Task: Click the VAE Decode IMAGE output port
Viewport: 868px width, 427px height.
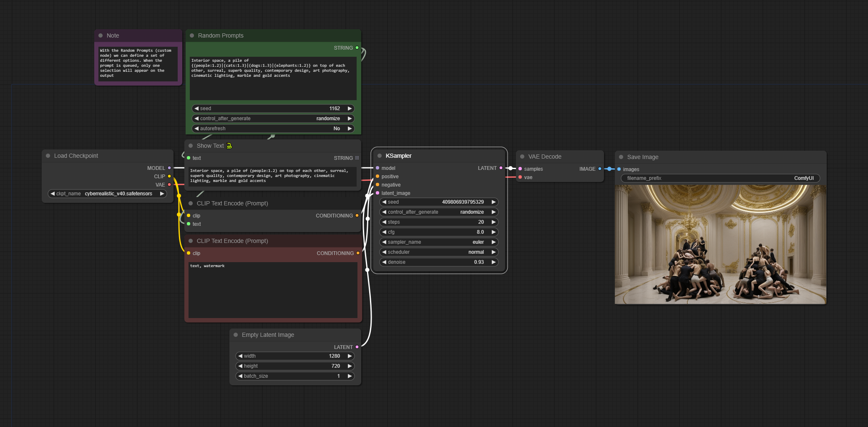Action: [600, 169]
